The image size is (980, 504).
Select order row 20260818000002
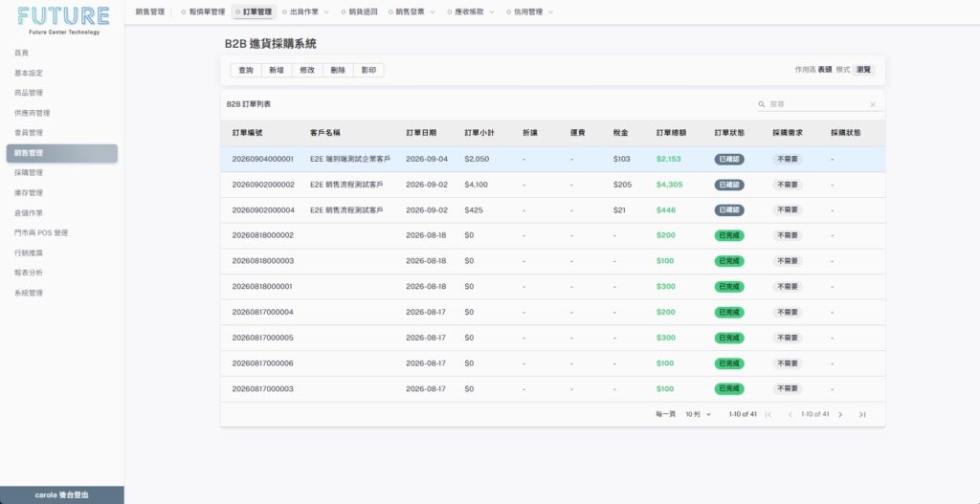pos(552,235)
